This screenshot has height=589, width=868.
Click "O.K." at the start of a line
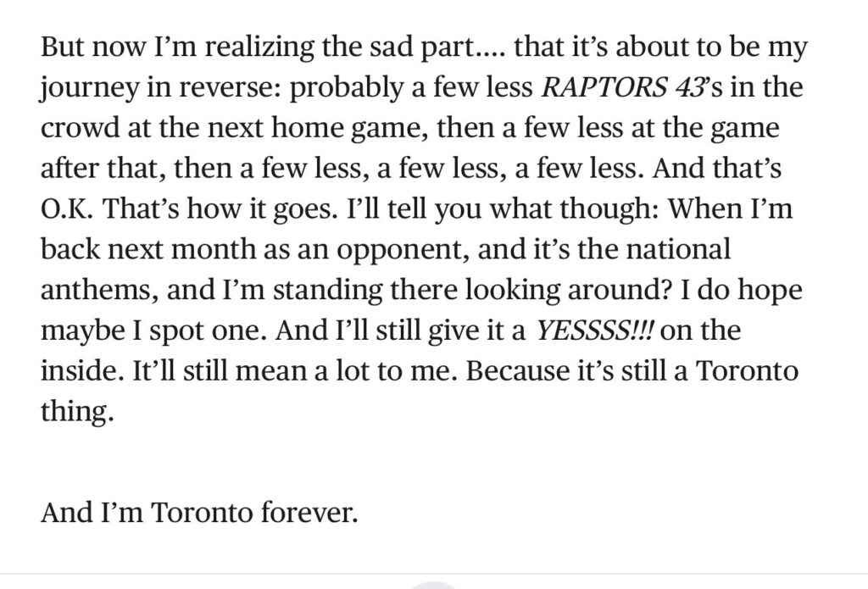[68, 208]
